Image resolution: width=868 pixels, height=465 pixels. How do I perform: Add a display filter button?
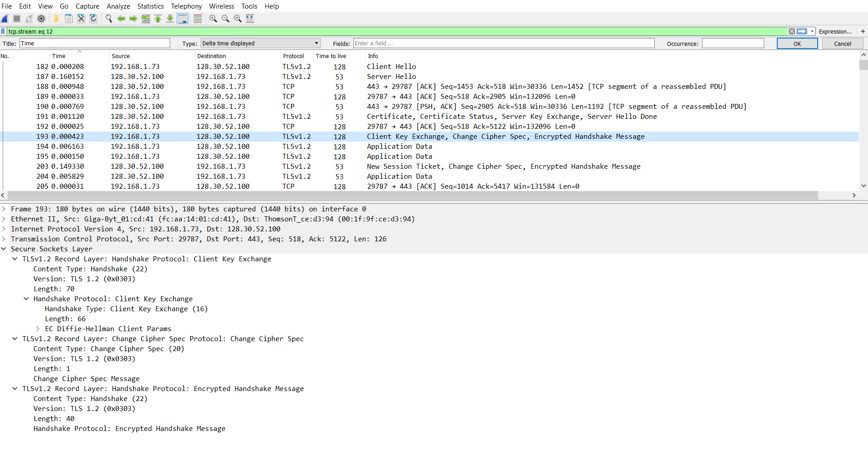tap(863, 31)
